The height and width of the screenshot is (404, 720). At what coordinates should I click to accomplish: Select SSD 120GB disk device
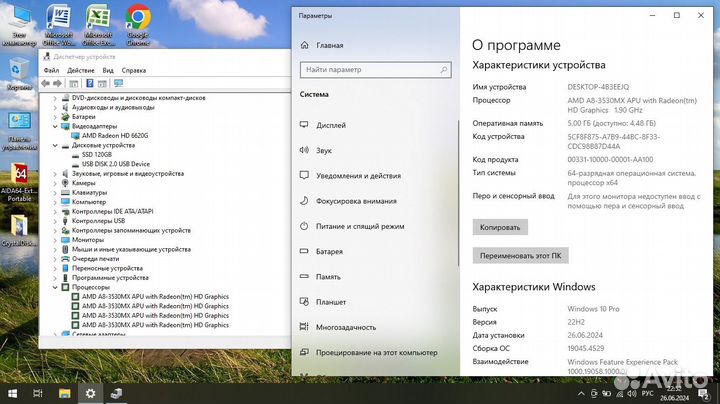(x=97, y=155)
